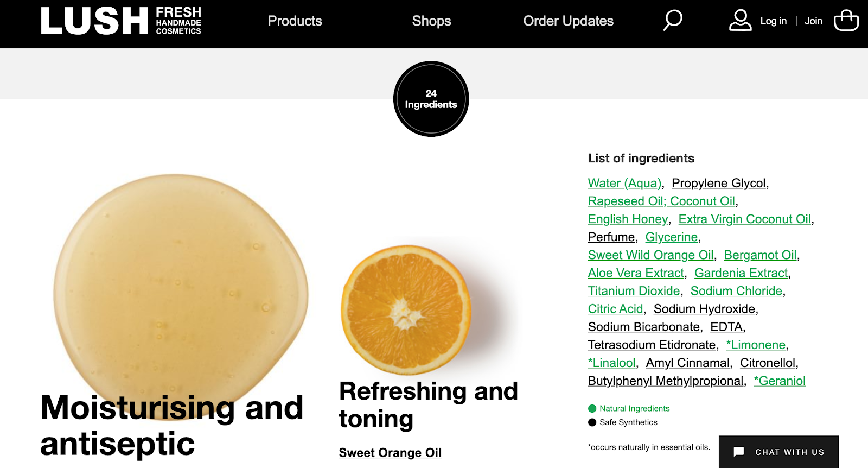
Task: Open the Water (Aqua) ingredient link
Action: (x=624, y=183)
